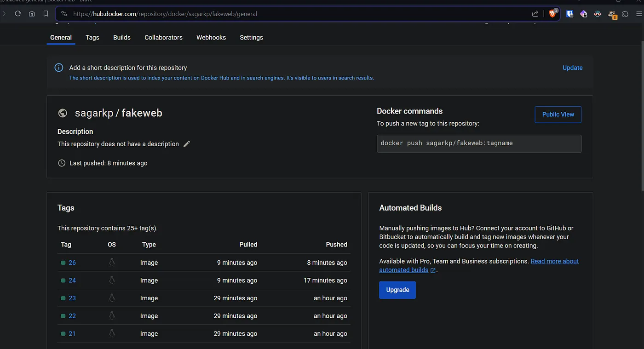Click 'Add a short description for this repository'

[128, 68]
